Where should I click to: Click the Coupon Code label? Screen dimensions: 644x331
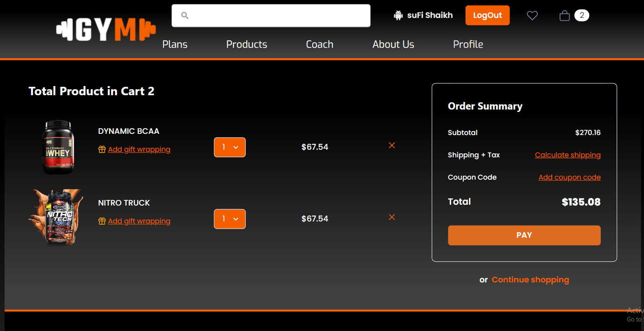point(472,177)
